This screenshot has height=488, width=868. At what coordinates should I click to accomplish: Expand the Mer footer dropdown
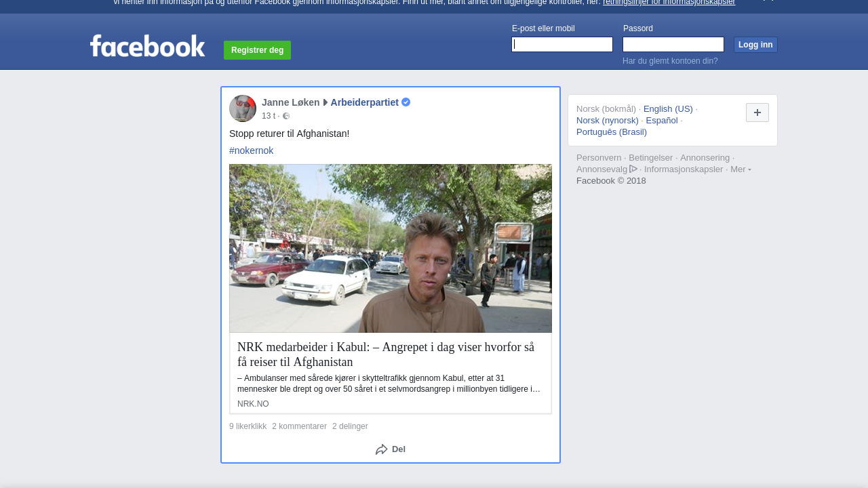pyautogui.click(x=741, y=169)
